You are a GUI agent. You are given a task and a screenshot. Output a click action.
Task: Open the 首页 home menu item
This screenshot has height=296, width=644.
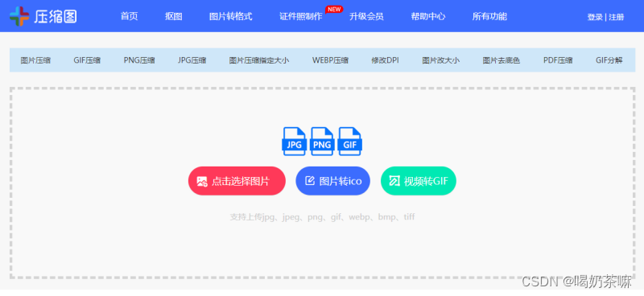130,16
